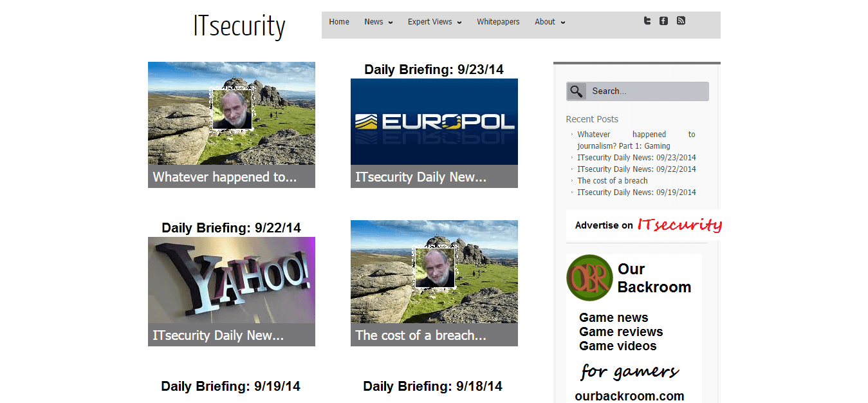Open the Europol article thumbnail
The width and height of the screenshot is (868, 403).
coord(434,122)
